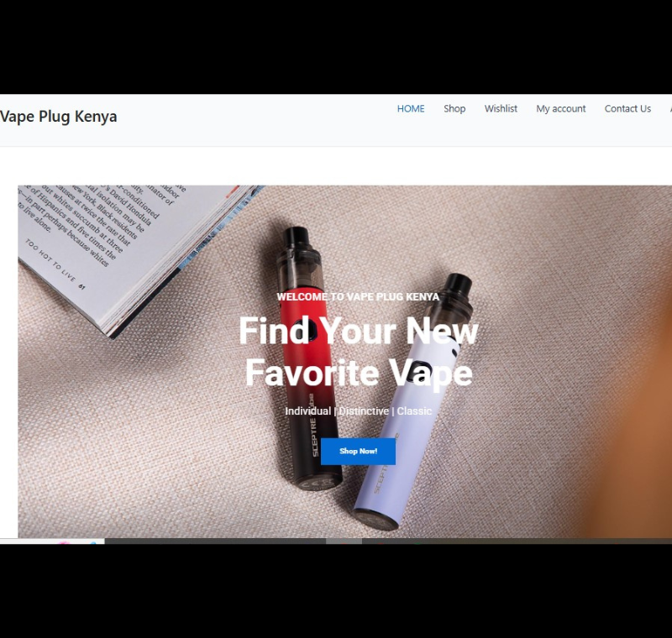This screenshot has width=672, height=638.
Task: Click the Vape Plug Kenya site title
Action: coord(58,117)
